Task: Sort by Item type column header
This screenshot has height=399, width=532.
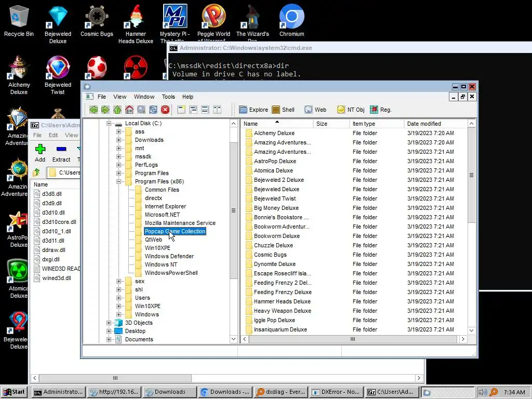Action: [x=377, y=124]
